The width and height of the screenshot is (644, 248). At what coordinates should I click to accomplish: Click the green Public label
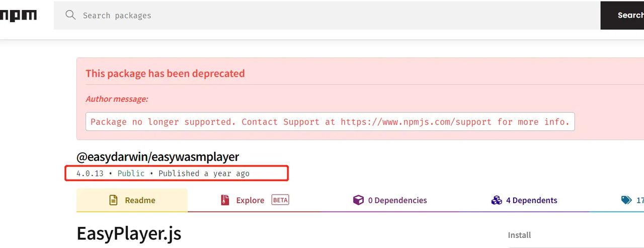[131, 173]
